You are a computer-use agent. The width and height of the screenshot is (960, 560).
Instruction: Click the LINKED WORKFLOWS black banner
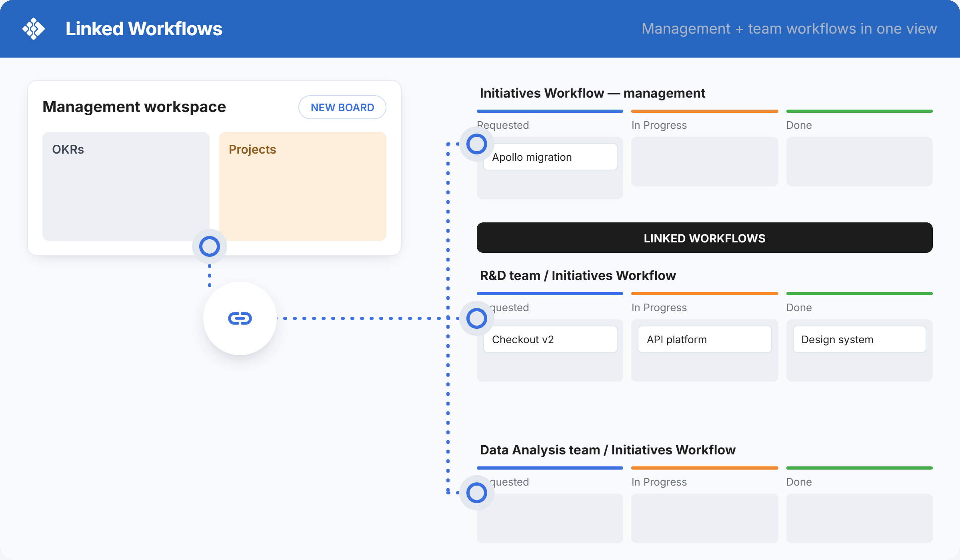click(x=705, y=238)
